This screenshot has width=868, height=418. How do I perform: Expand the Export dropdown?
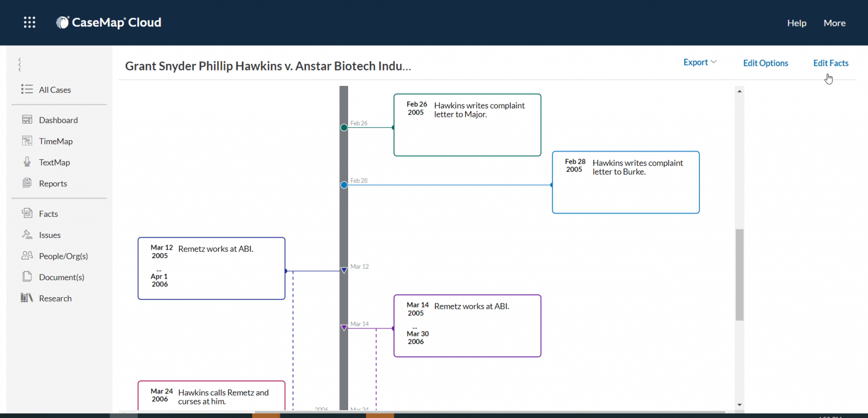[x=700, y=62]
